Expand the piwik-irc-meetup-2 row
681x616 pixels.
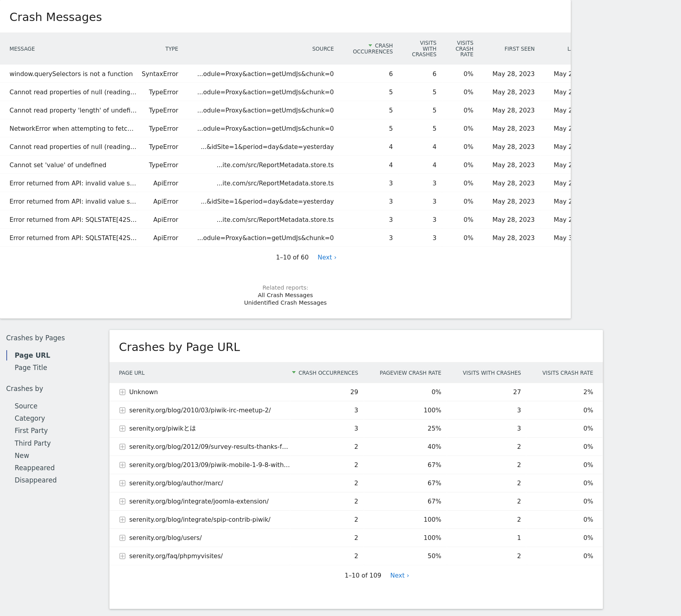(x=122, y=410)
